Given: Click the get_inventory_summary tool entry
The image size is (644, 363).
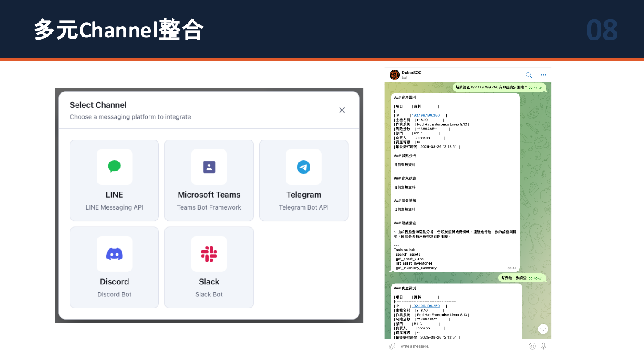Looking at the screenshot, I should [x=416, y=268].
